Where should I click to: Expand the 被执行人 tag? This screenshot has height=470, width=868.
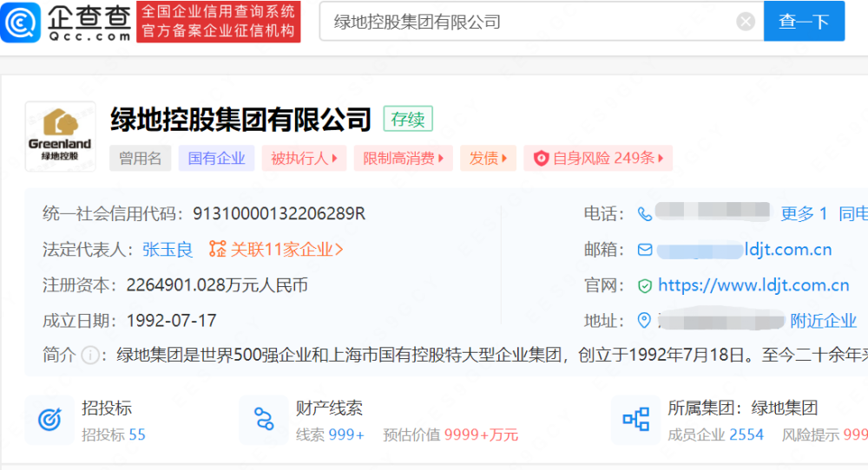click(x=304, y=158)
